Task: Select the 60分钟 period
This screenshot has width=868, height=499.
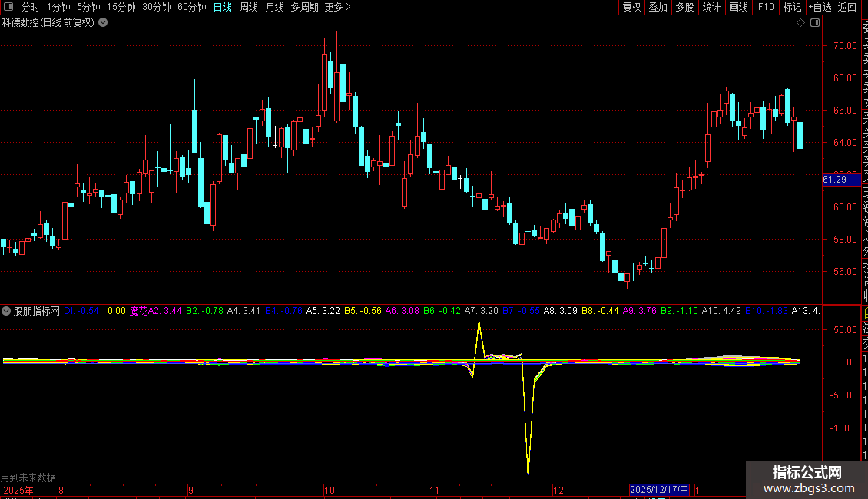Action: [191, 7]
